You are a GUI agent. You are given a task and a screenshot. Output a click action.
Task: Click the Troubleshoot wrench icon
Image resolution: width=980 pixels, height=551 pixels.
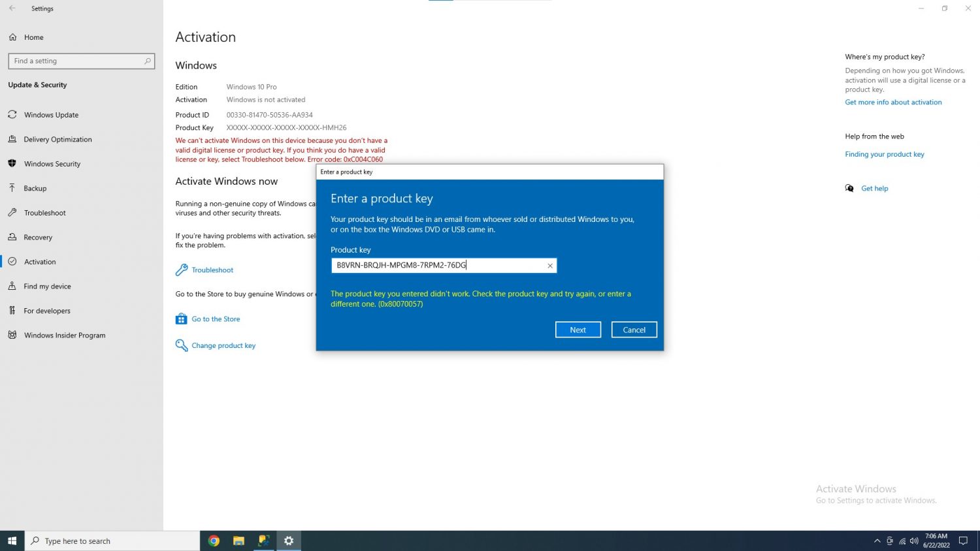coord(182,270)
